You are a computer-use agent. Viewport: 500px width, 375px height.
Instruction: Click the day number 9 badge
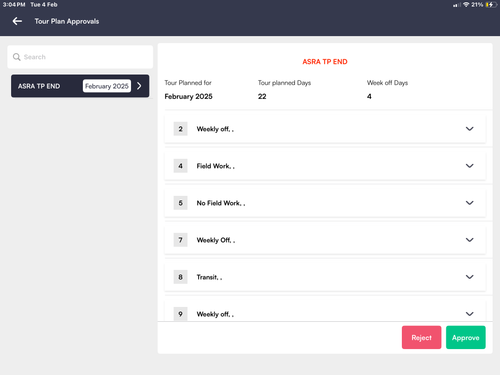tap(180, 314)
